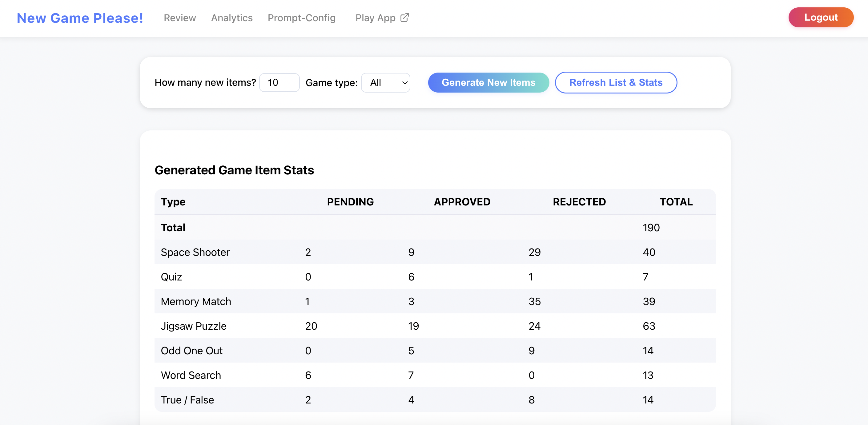
Task: Click the chevron arrow in the Game type selector
Action: tap(405, 82)
